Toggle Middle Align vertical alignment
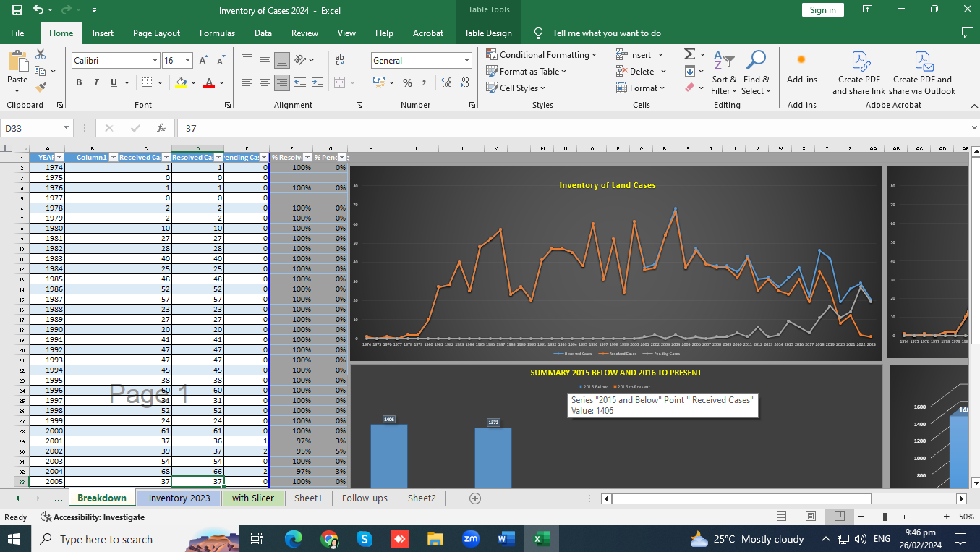Viewport: 980px width, 552px height. coord(265,61)
